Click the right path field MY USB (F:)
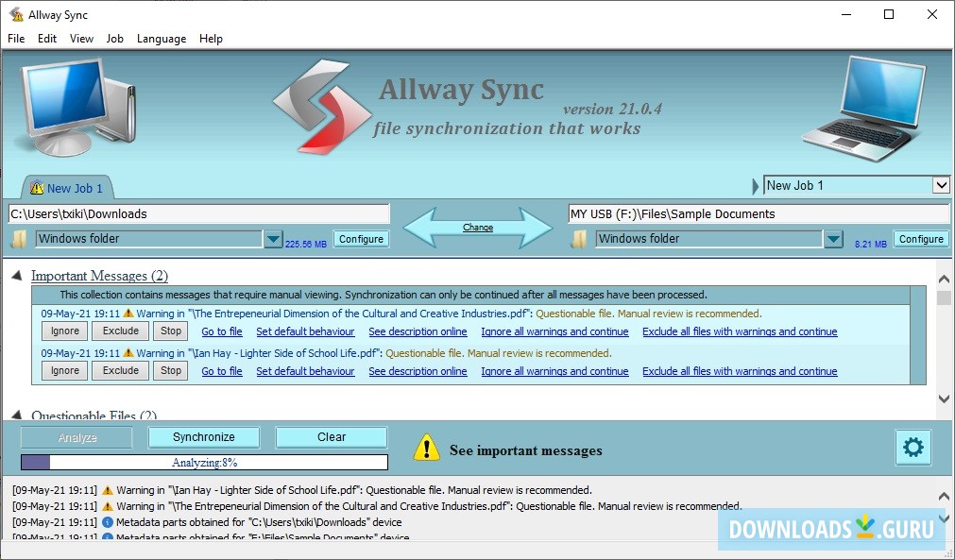 coord(759,213)
